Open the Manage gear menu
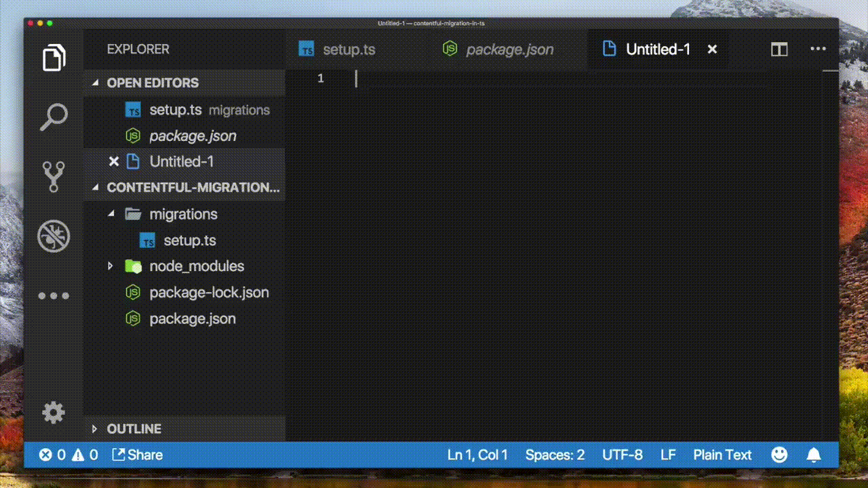This screenshot has height=488, width=868. pos(54,412)
